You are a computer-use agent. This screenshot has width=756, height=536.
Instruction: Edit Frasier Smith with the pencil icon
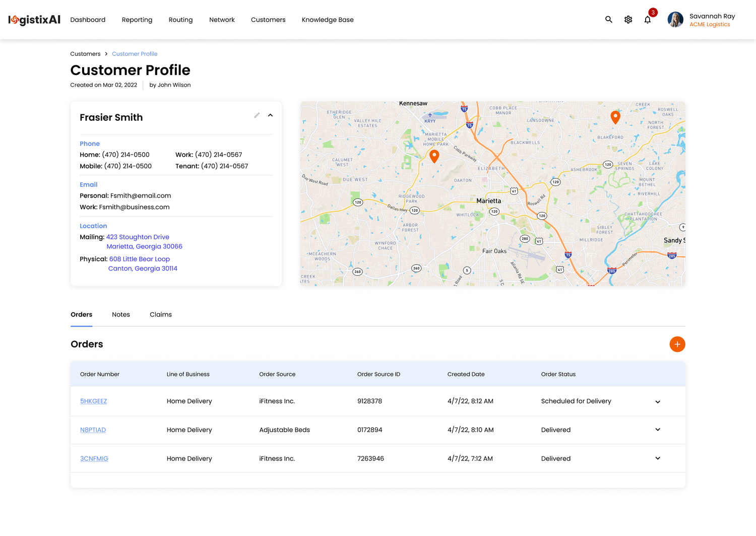(257, 115)
